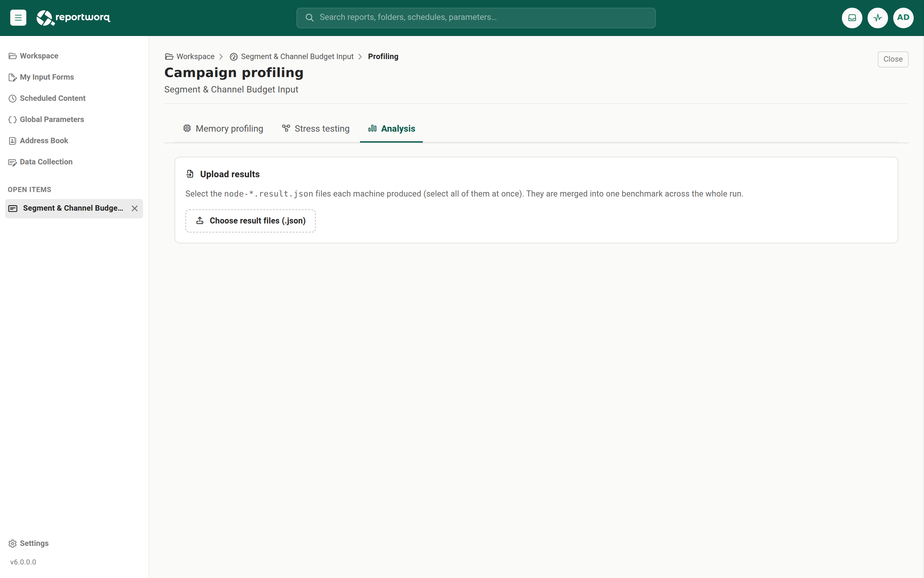Close the Segment & Channel Budget open item
The width and height of the screenshot is (924, 578).
coord(134,208)
